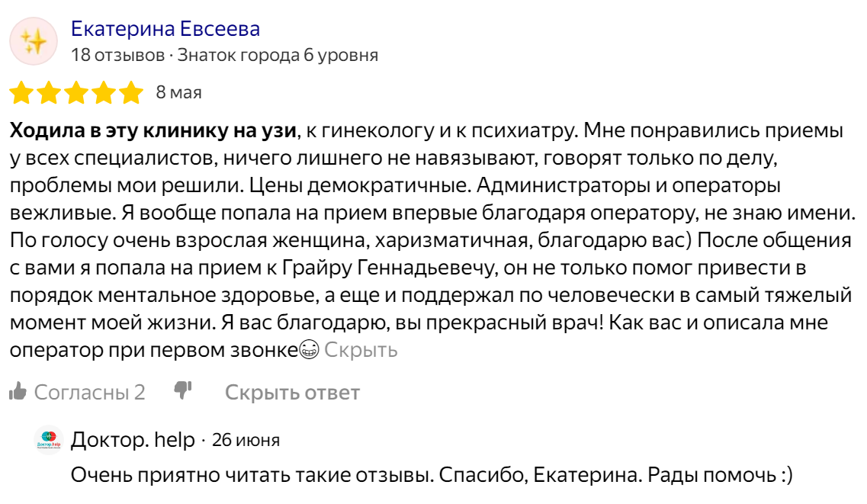Collapse the reply via 'Скрыть ответ'
The height and width of the screenshot is (504, 867).
[292, 393]
